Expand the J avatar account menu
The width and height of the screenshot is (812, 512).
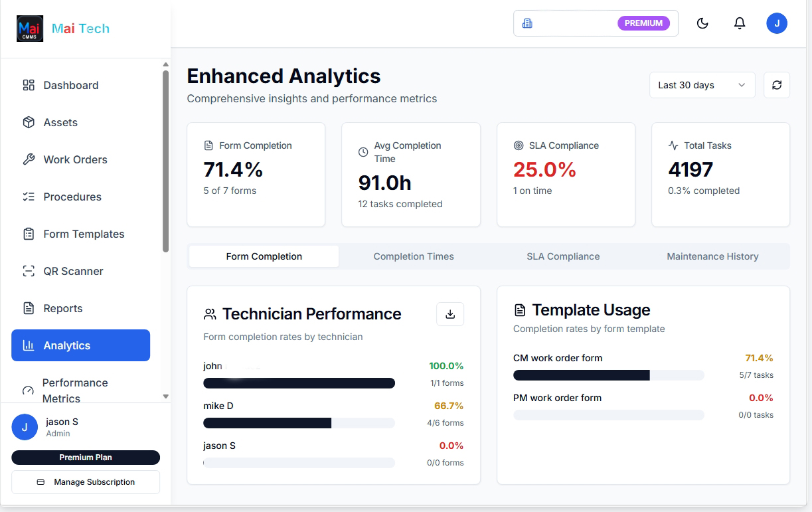click(777, 23)
